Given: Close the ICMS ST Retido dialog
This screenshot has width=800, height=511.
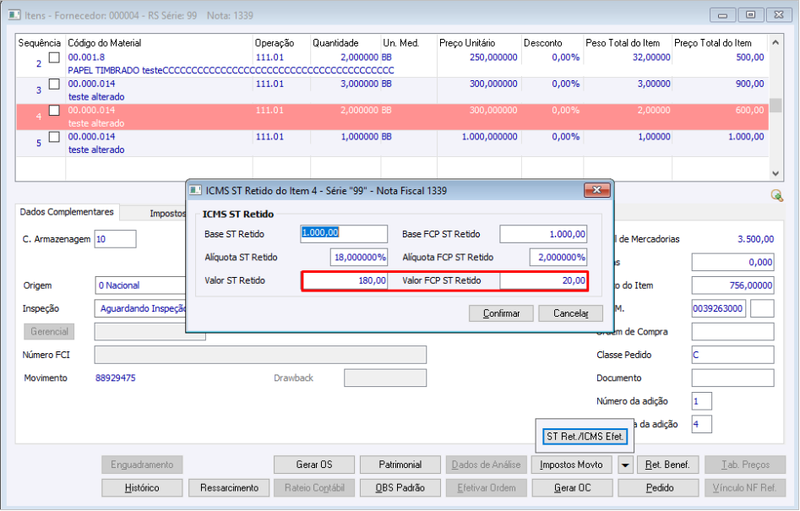Looking at the screenshot, I should point(596,190).
